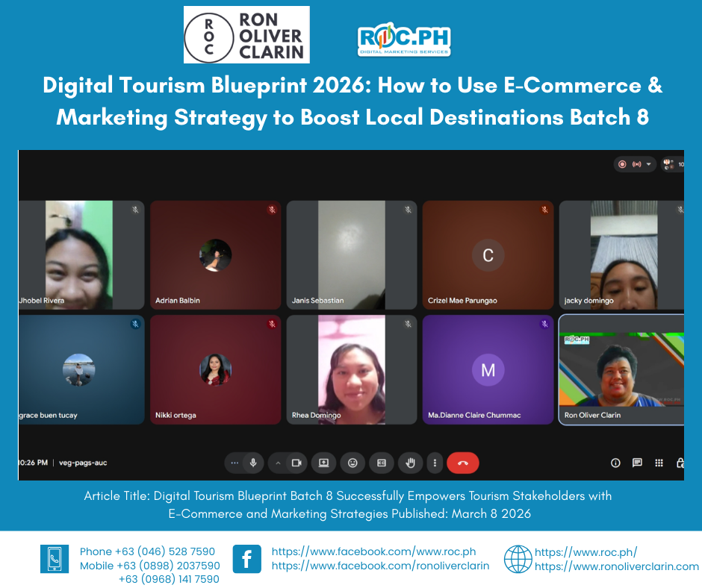Open the chat messages panel icon
Image resolution: width=702 pixels, height=588 pixels.
[x=637, y=463]
